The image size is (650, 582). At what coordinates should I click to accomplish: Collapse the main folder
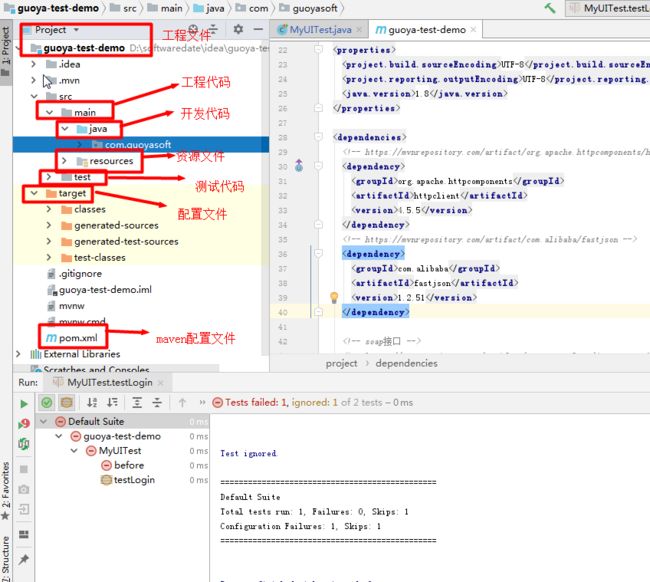point(49,112)
